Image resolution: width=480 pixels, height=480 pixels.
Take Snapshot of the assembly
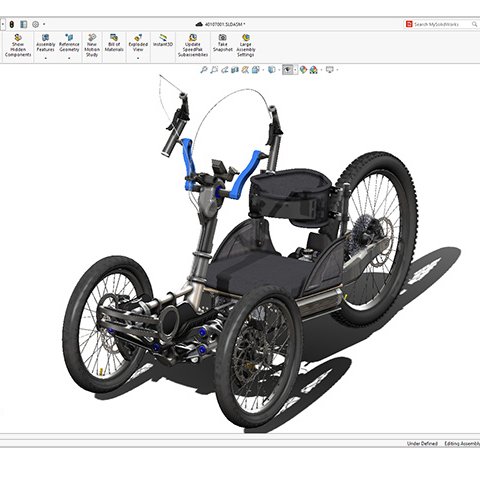pyautogui.click(x=222, y=43)
